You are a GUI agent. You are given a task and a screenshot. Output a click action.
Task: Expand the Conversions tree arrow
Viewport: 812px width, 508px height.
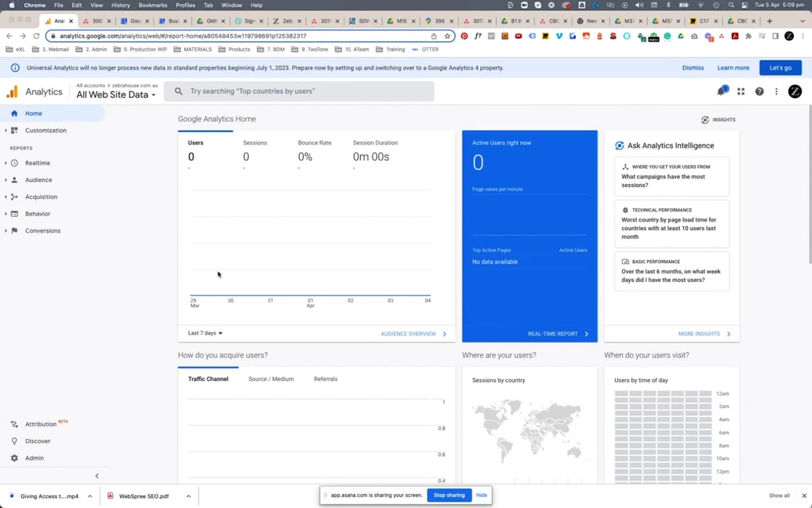(x=6, y=231)
